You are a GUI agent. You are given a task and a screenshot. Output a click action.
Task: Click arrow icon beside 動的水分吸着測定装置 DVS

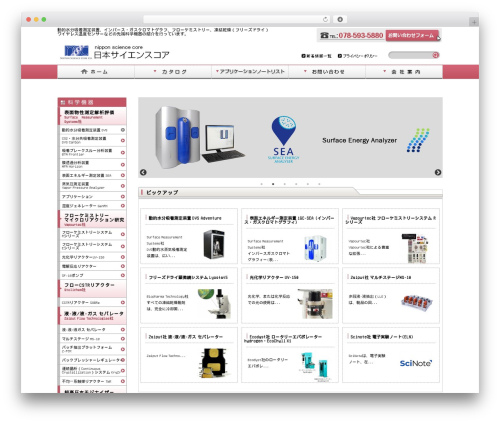coord(123,130)
